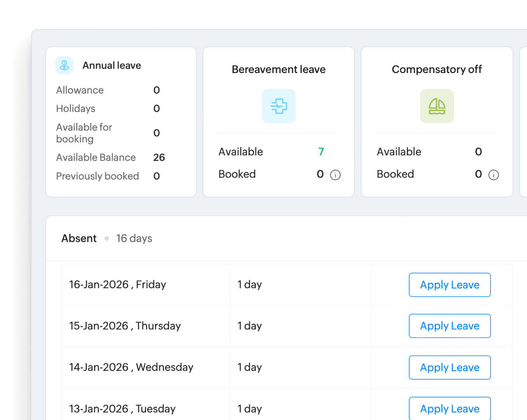Image resolution: width=527 pixels, height=420 pixels.
Task: Select the Bereavement leave medical cross icon
Action: 279,106
